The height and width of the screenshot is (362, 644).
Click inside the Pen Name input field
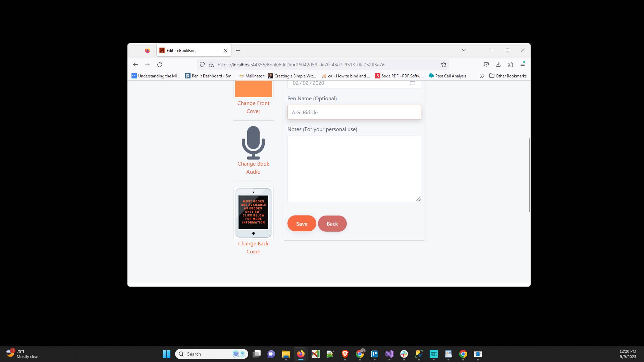tap(354, 112)
